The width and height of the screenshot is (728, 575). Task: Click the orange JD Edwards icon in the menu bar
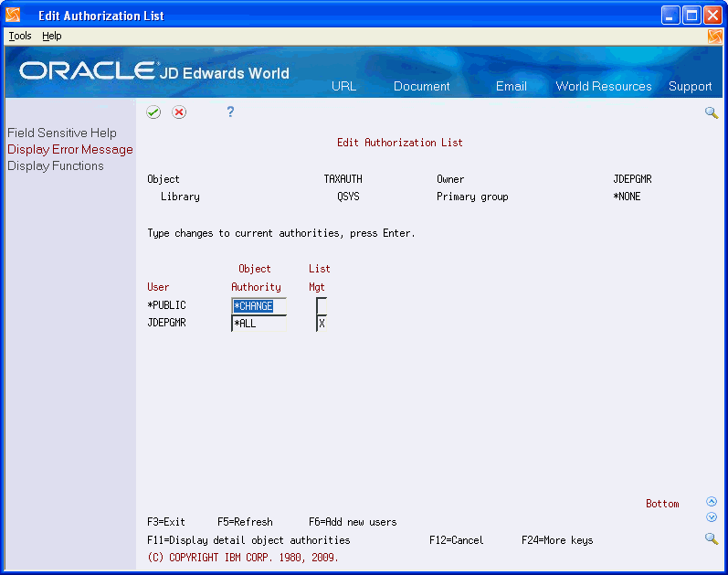point(715,37)
